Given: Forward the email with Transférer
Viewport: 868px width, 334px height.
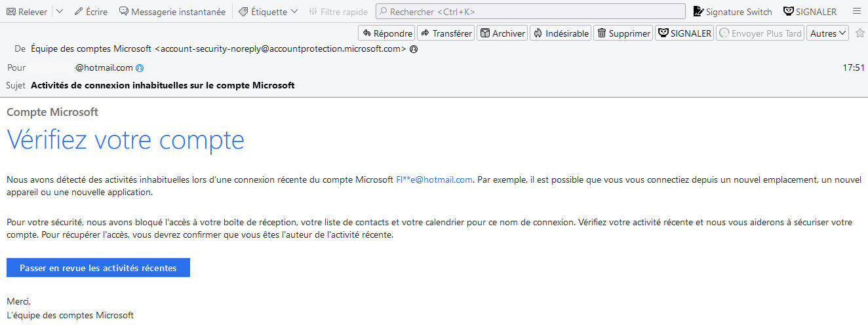Looking at the screenshot, I should click(446, 33).
